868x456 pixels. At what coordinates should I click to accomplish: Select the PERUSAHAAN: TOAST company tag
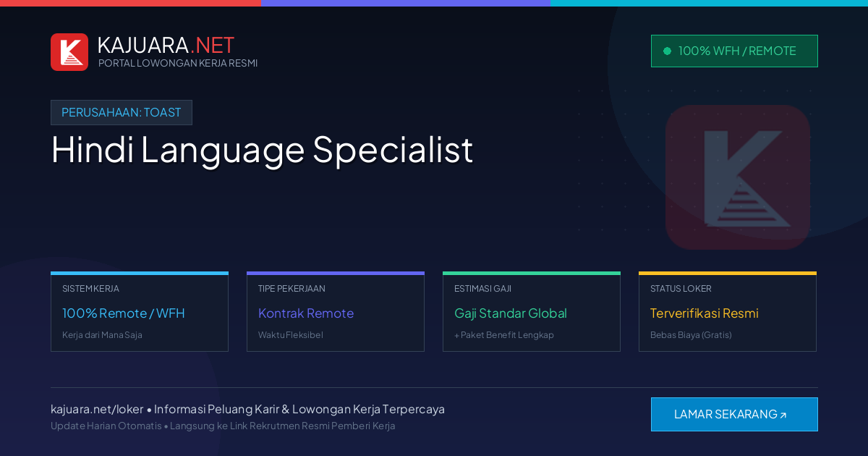tap(122, 112)
